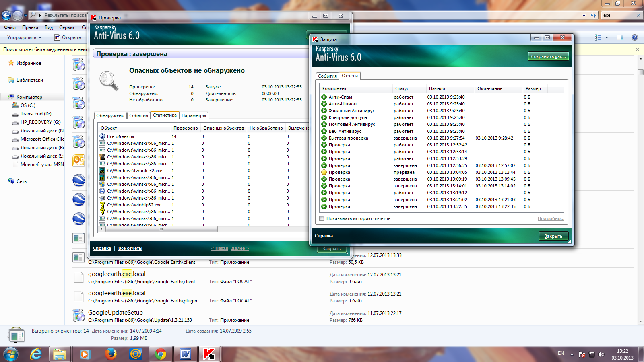Open the Упорядочить dropdown in Explorer

(x=24, y=37)
